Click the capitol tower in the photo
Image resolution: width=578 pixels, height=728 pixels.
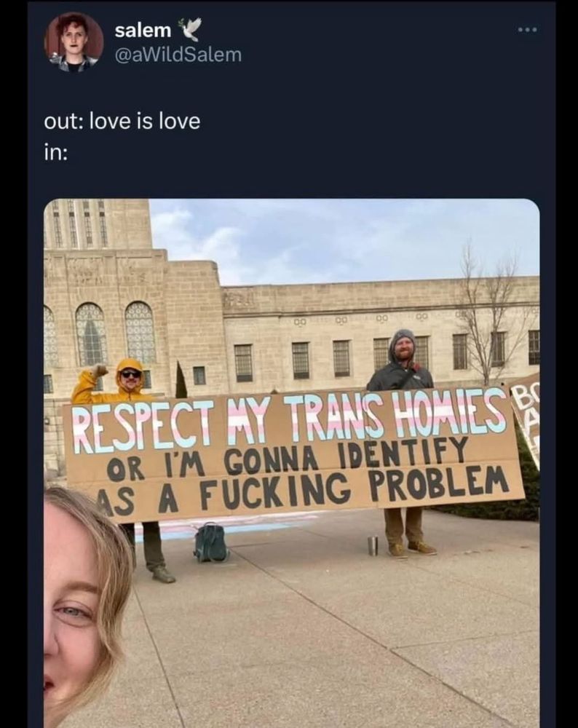pos(98,223)
